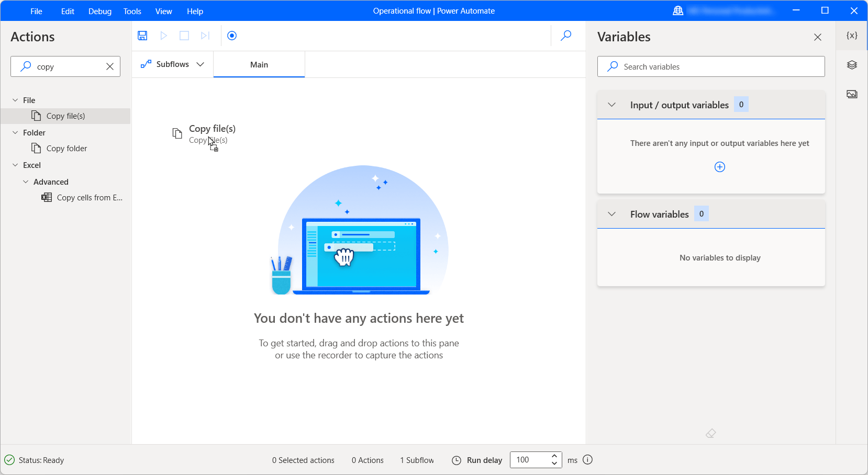Open the desktop recorder
Screen dimensions: 868x475
click(232, 36)
